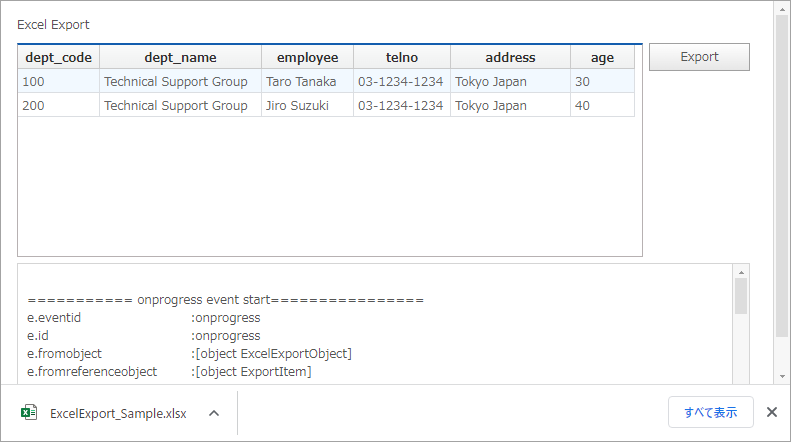The width and height of the screenshot is (791, 442).
Task: Sort by dept_code column header
Action: pyautogui.click(x=58, y=58)
